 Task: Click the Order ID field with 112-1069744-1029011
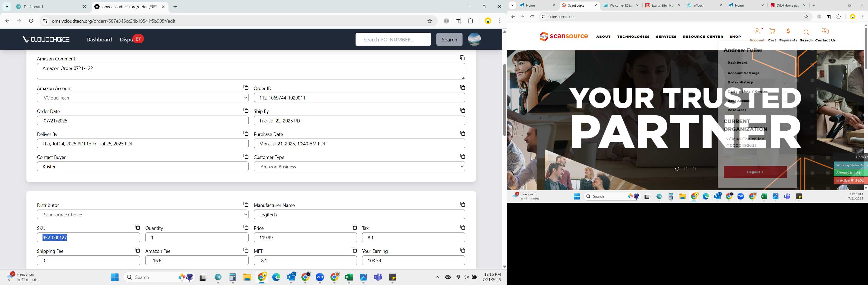pyautogui.click(x=359, y=98)
